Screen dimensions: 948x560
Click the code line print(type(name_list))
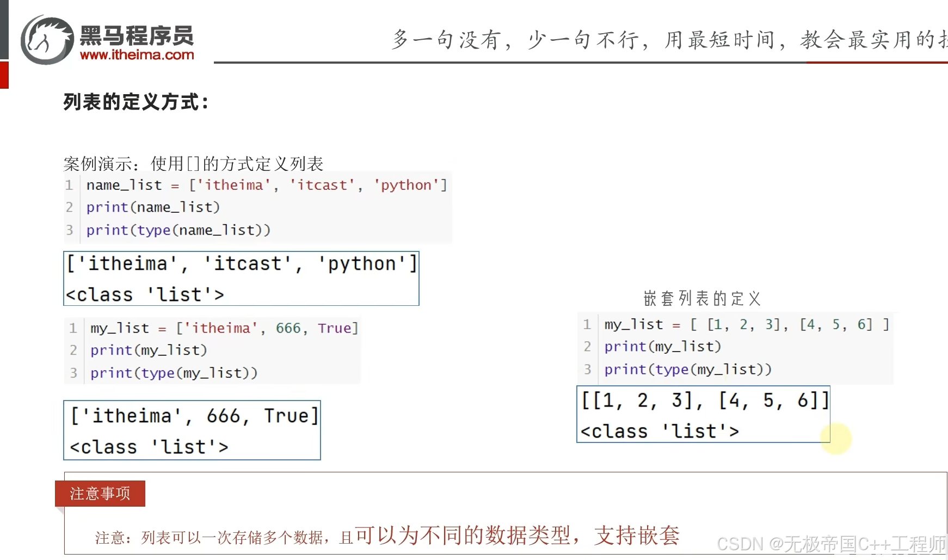coord(178,230)
